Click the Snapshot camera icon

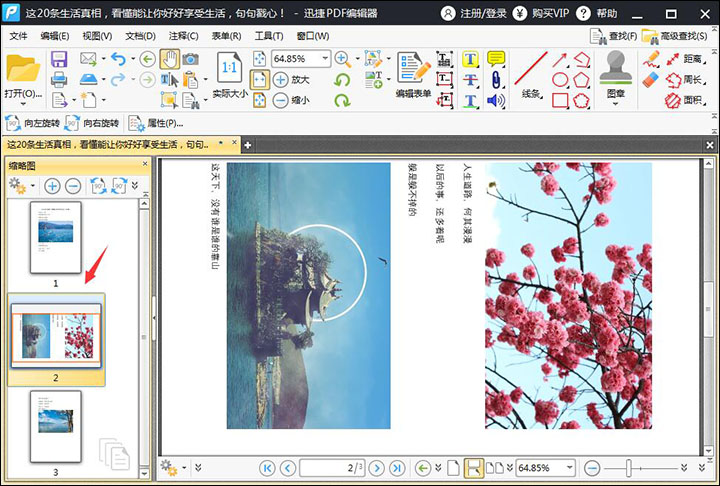(x=190, y=59)
